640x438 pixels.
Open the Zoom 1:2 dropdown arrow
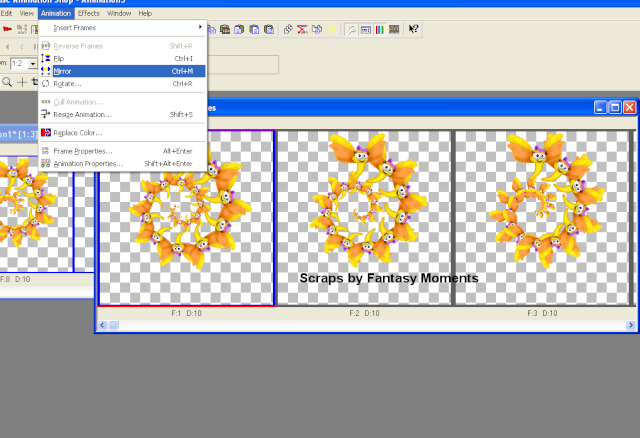[33, 64]
